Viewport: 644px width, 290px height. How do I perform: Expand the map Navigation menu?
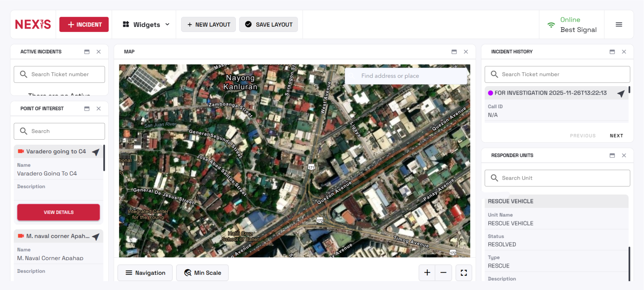click(145, 273)
